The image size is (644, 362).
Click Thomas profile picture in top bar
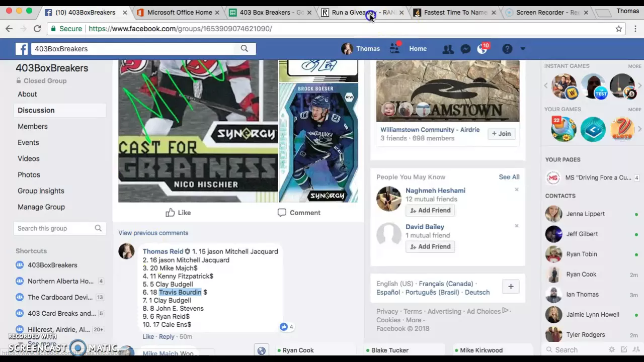tap(347, 49)
